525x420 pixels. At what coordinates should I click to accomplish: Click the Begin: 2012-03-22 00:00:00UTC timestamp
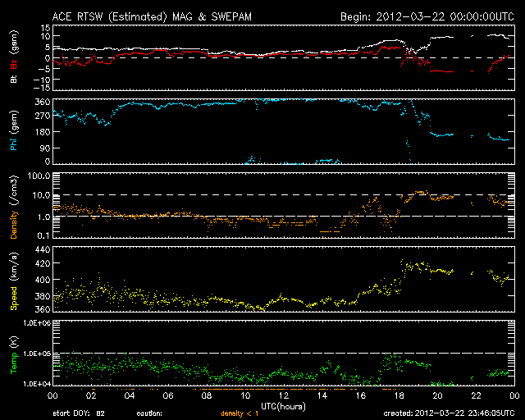click(427, 16)
